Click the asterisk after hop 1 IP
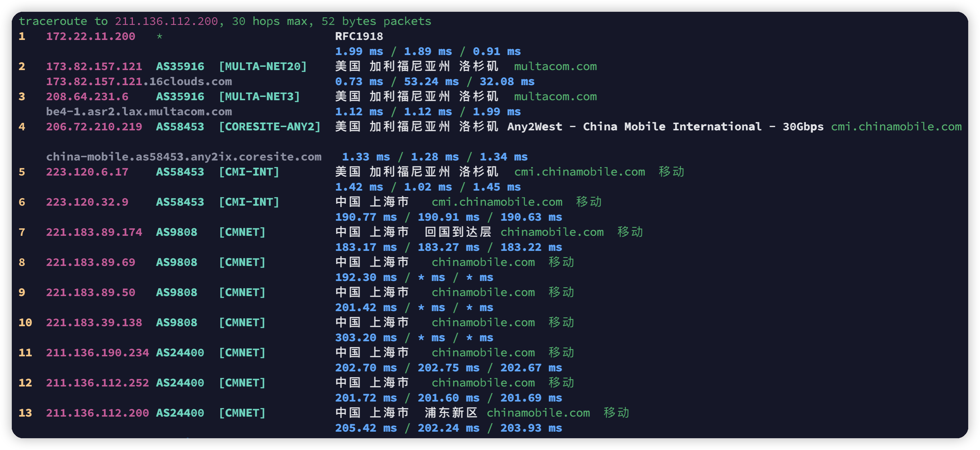This screenshot has height=450, width=980. (x=159, y=36)
